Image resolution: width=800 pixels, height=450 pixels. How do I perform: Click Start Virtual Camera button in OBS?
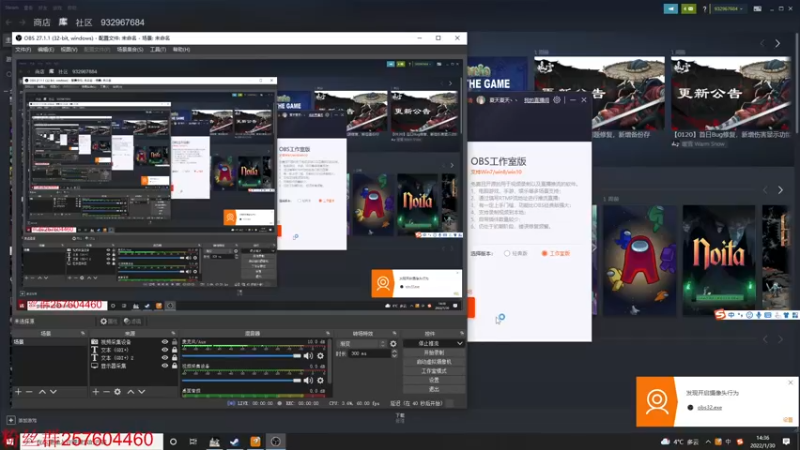coord(434,362)
